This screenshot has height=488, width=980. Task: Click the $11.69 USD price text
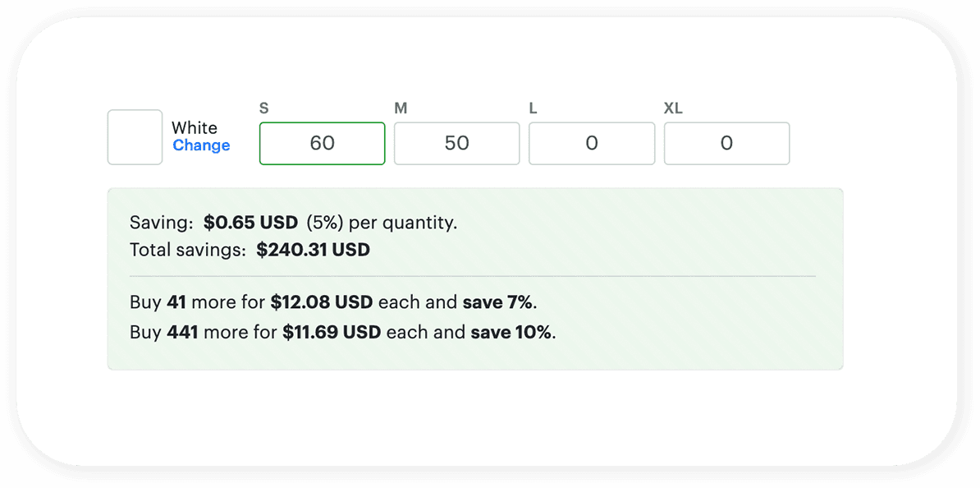[332, 332]
